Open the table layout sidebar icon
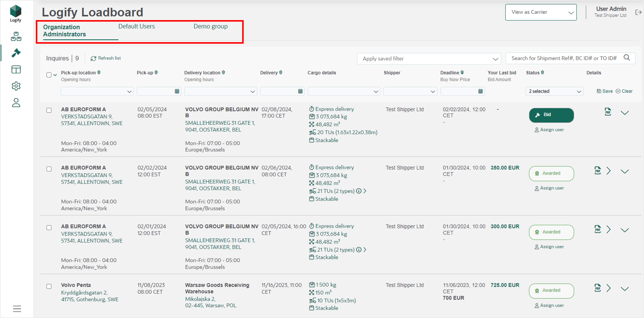The width and height of the screenshot is (644, 318). 16,70
